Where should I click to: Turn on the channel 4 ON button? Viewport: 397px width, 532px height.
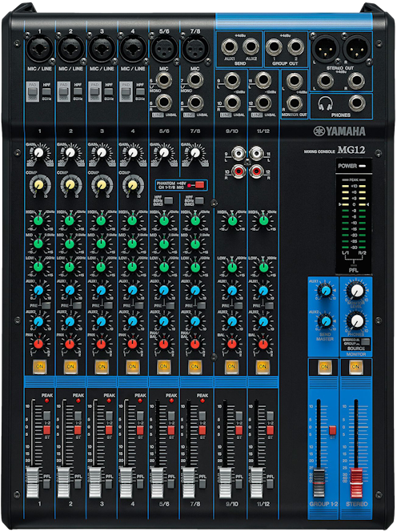[x=133, y=366]
